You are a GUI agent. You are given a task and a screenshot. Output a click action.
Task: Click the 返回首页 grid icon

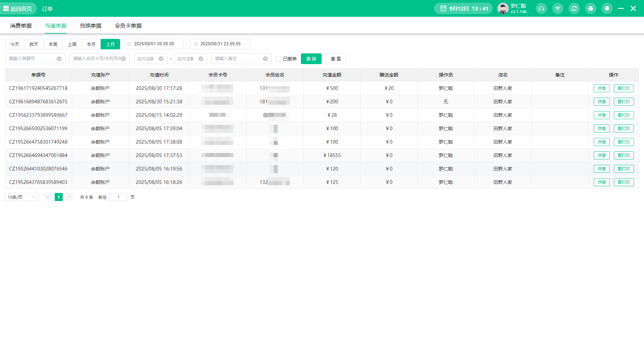point(6,8)
